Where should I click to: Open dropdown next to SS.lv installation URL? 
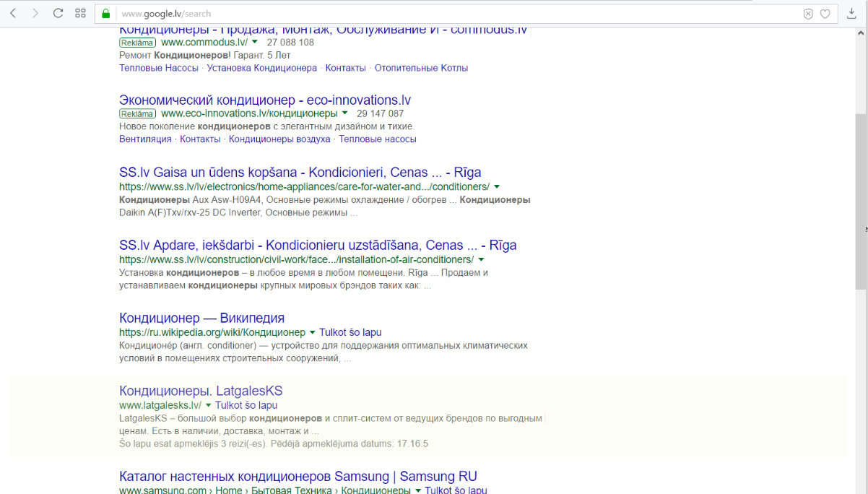click(481, 259)
